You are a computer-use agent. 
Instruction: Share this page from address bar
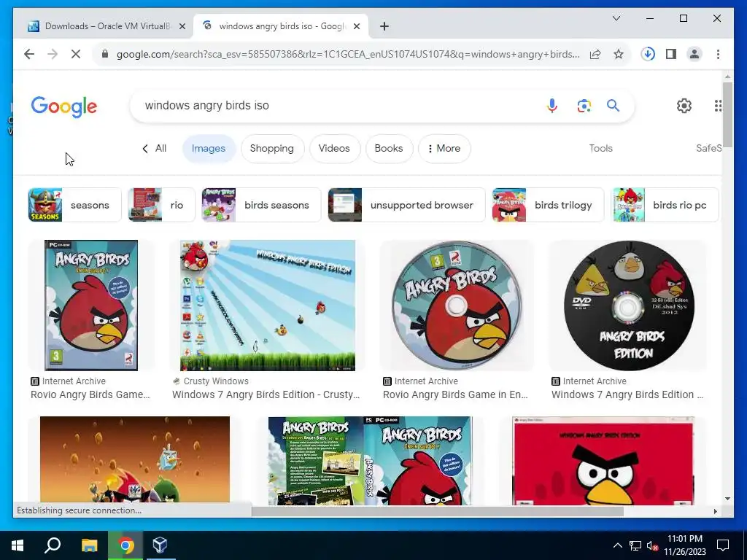point(595,54)
